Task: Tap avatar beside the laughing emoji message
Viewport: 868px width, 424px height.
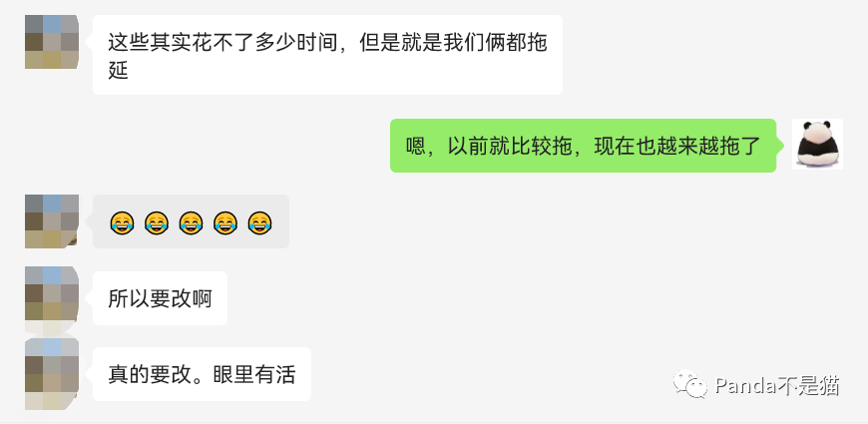Action: coord(52,220)
